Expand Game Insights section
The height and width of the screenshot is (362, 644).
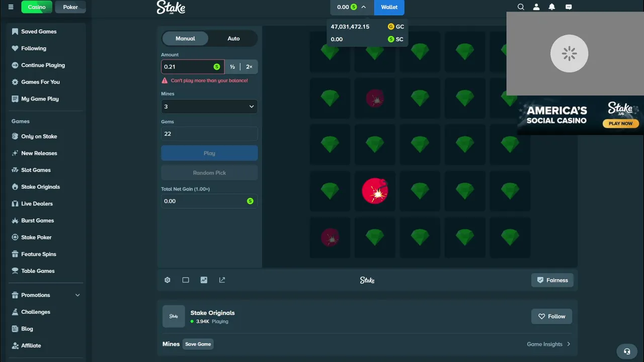[x=549, y=344]
